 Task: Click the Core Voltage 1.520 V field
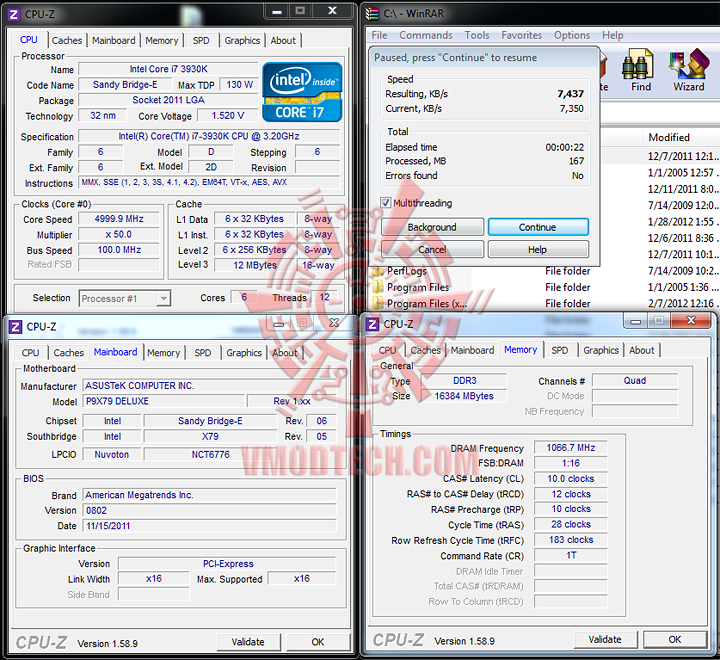(x=228, y=115)
